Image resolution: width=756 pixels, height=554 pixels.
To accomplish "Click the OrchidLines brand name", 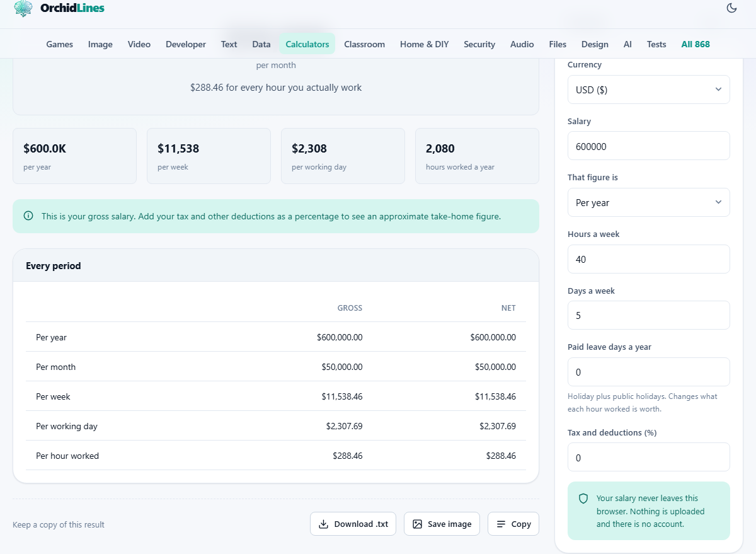I will coord(72,8).
